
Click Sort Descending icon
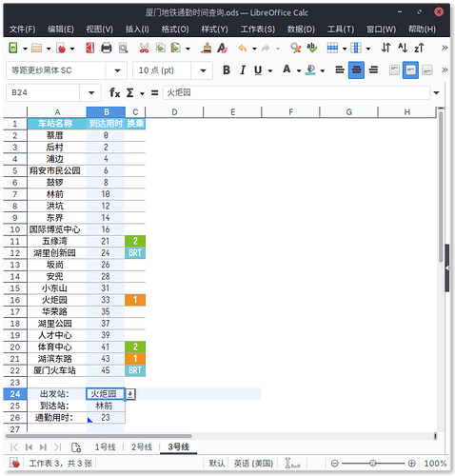point(419,48)
